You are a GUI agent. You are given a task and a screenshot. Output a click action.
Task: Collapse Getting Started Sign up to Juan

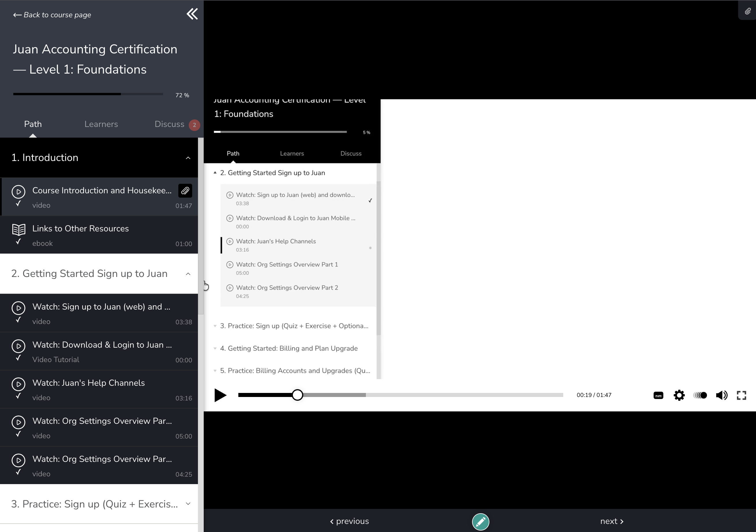click(188, 274)
